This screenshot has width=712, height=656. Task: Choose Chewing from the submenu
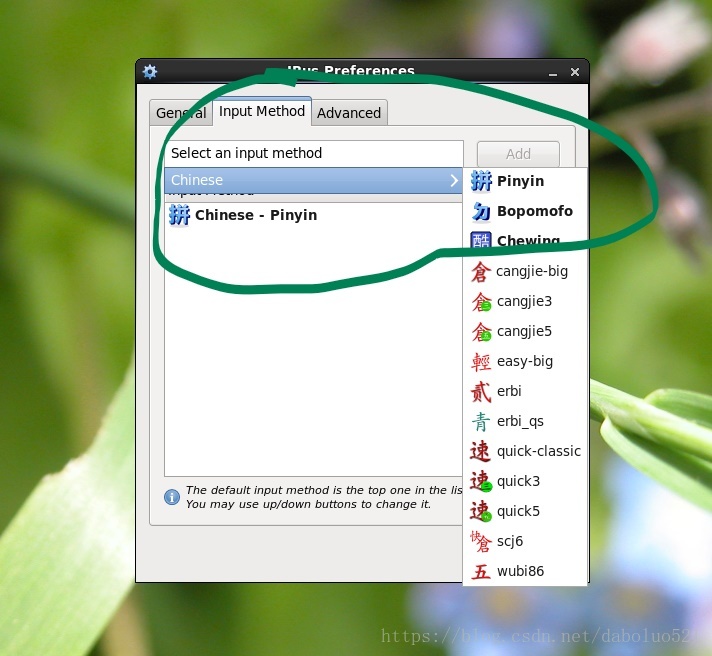(x=524, y=241)
